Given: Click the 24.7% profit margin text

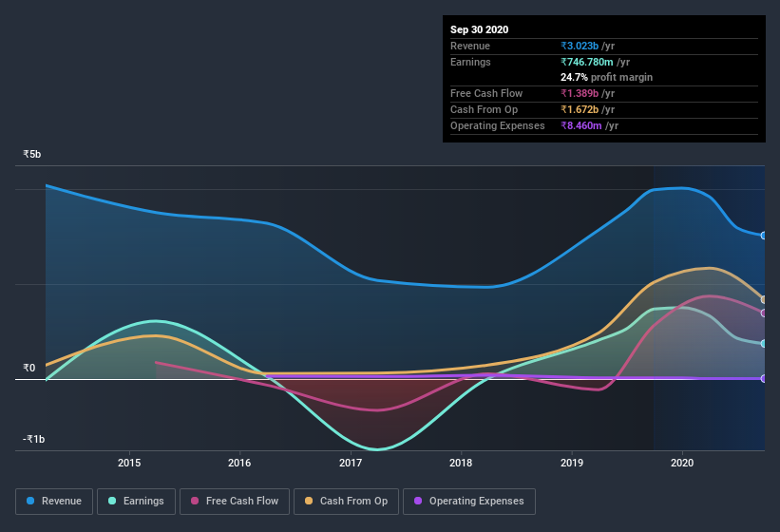Looking at the screenshot, I should point(606,78).
